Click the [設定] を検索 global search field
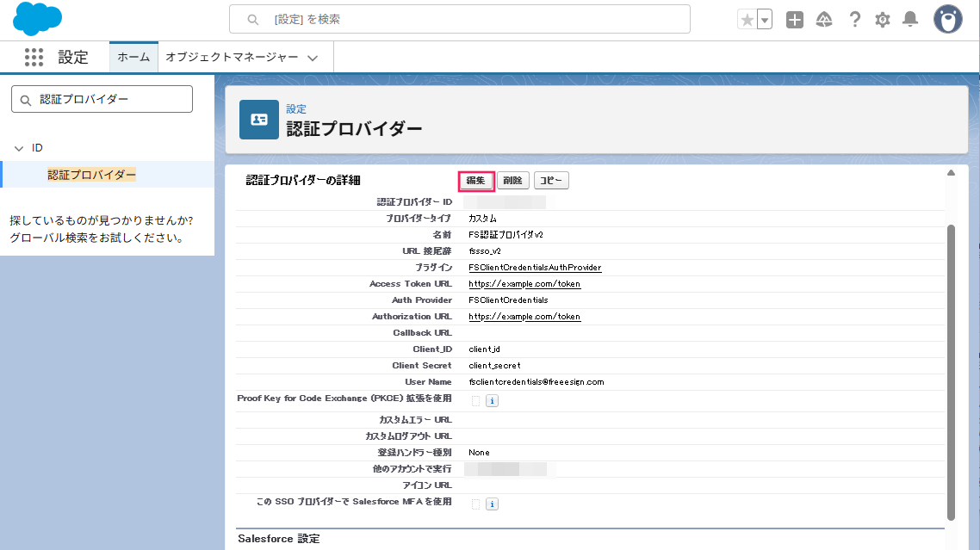 [x=459, y=20]
